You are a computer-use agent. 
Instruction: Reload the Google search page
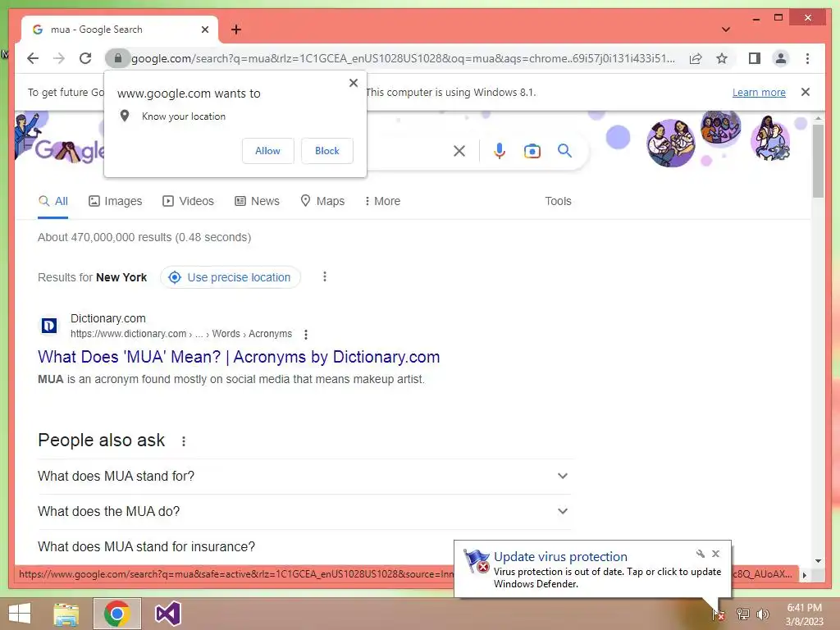85,58
